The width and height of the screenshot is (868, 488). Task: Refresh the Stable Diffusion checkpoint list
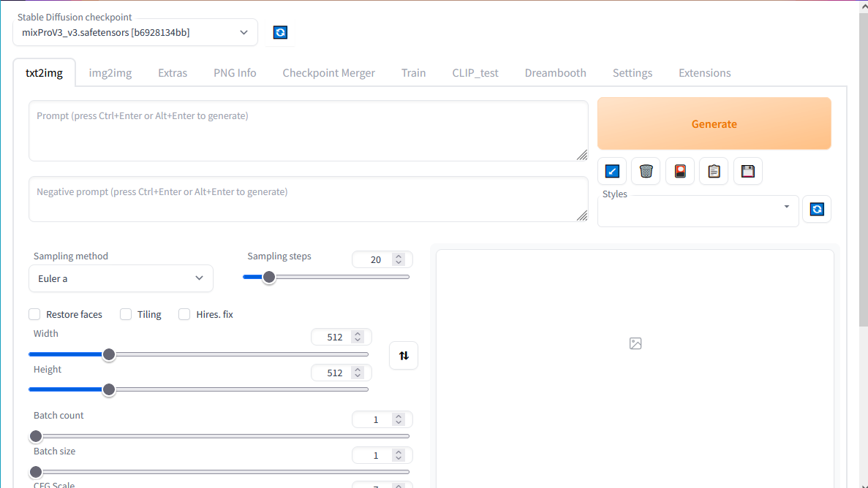(x=280, y=32)
